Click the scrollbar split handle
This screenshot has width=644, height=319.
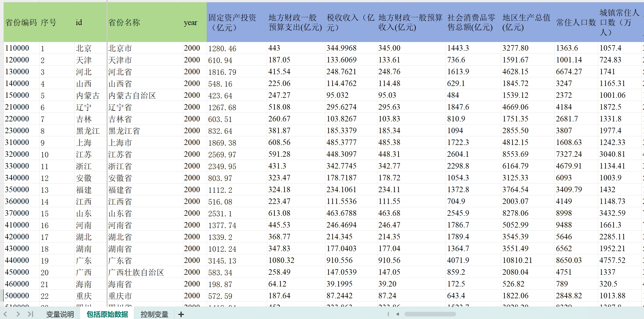[x=388, y=314]
